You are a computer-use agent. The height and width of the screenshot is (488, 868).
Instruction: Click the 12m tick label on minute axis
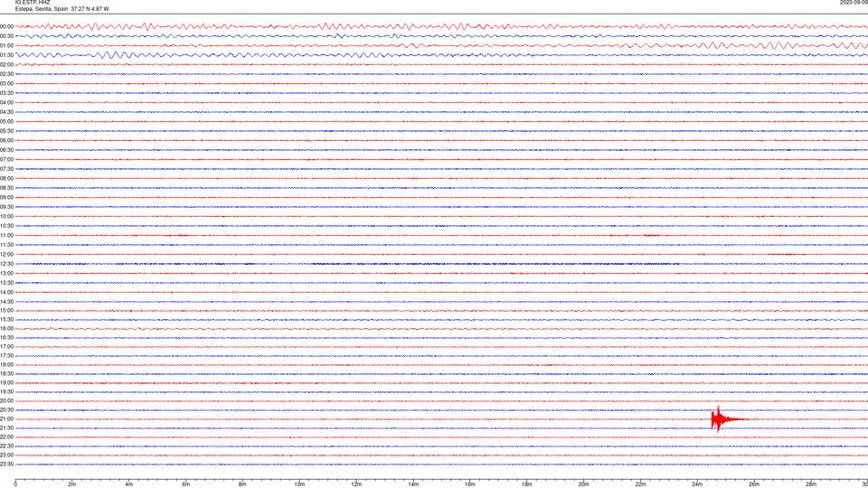point(356,484)
